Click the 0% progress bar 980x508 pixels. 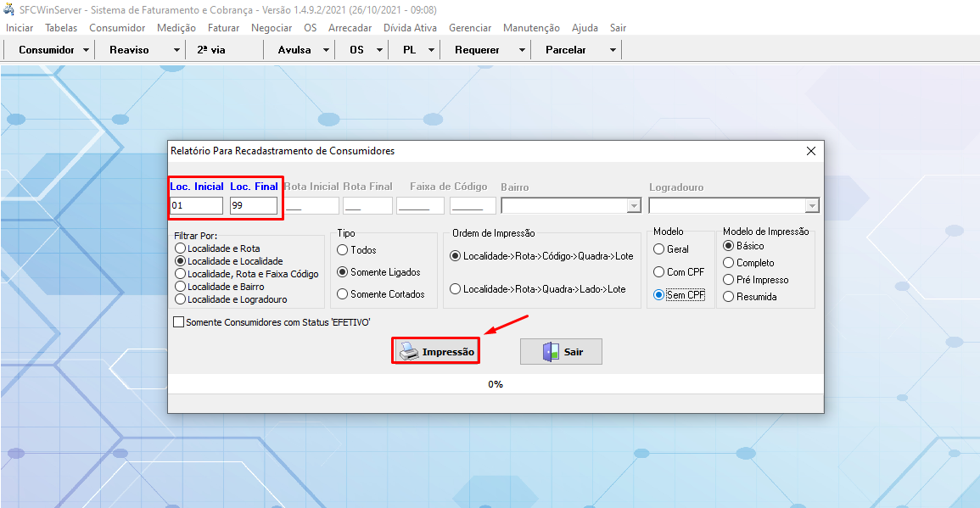pos(496,384)
